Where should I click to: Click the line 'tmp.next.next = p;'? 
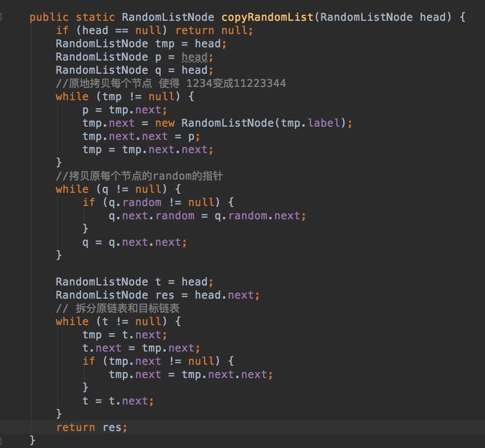coord(141,137)
